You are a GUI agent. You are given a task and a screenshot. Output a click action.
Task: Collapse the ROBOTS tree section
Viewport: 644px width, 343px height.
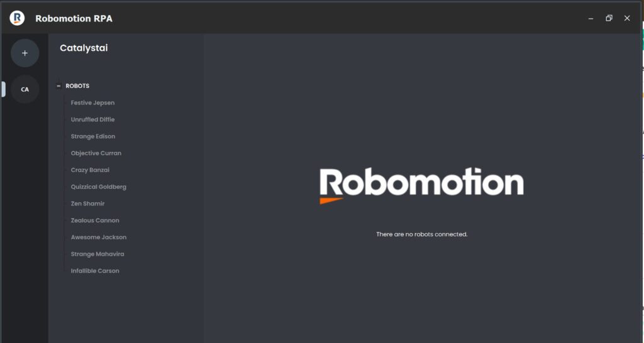[58, 85]
